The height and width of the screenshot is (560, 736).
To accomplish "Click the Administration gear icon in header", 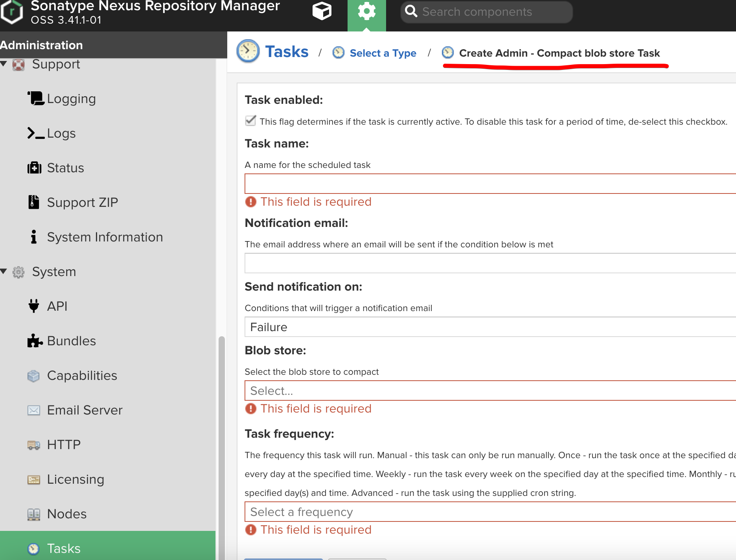I will (366, 11).
